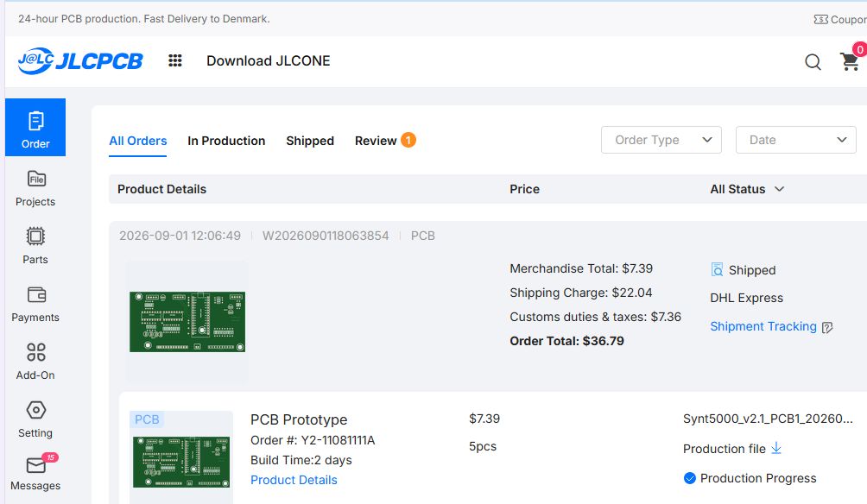Screen dimensions: 867x504
Task: Click the Production Progress check icon
Action: pyautogui.click(x=689, y=478)
